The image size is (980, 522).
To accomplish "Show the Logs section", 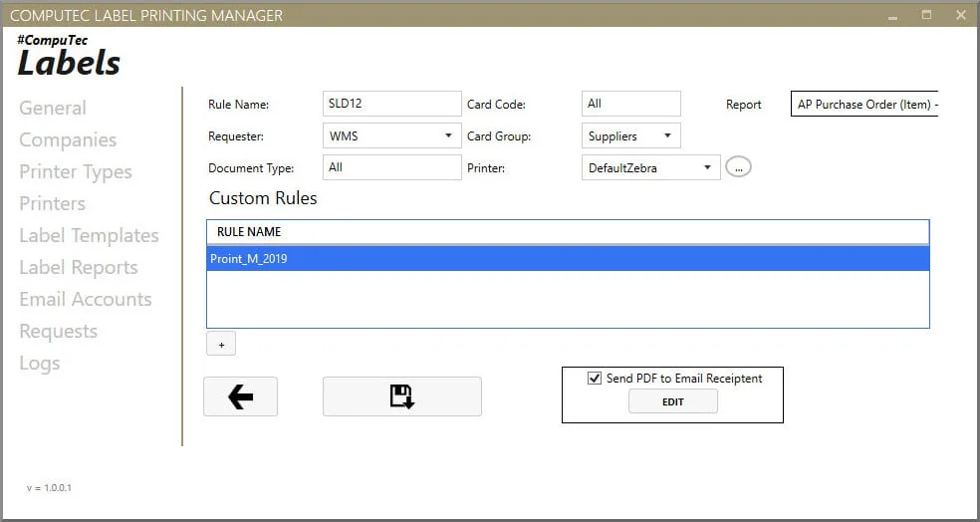I will click(x=40, y=364).
